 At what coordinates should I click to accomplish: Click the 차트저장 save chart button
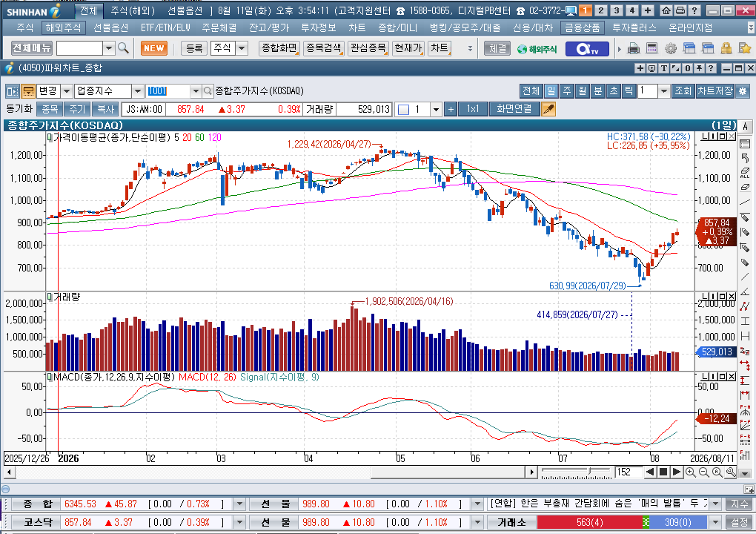coord(715,90)
